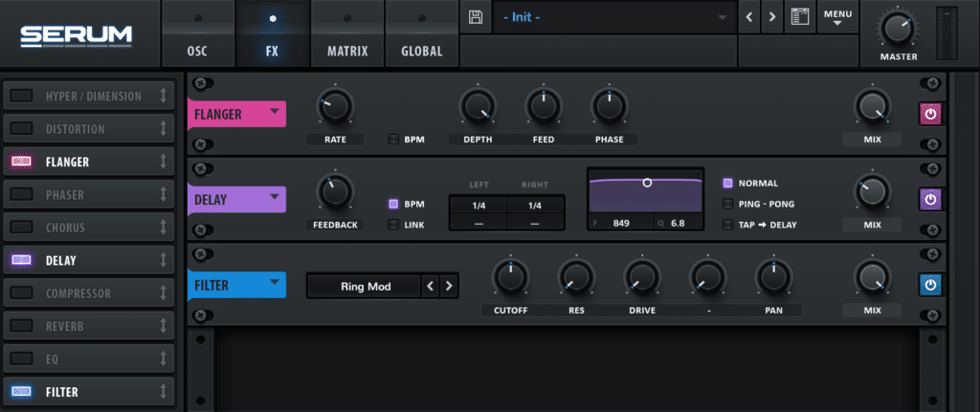
Task: Click the Chorus reorder arrow
Action: point(163,228)
